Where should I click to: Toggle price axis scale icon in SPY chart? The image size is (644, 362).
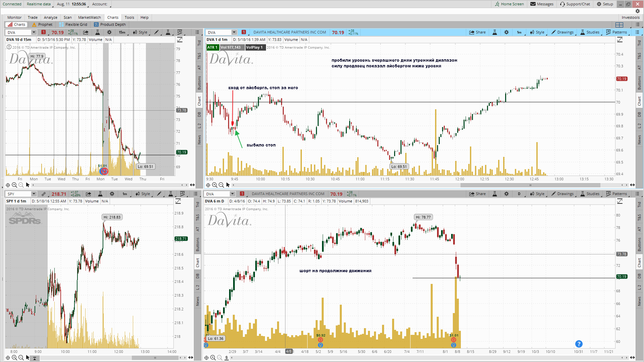(x=178, y=201)
